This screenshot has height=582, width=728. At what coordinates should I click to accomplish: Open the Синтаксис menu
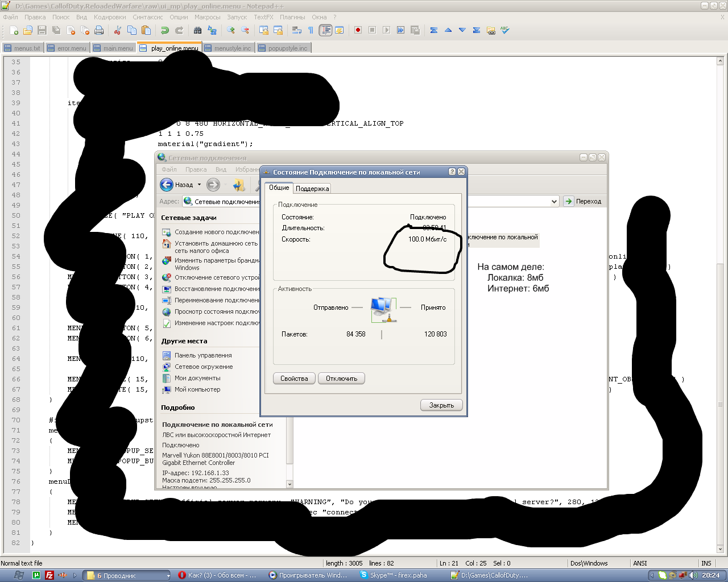148,17
